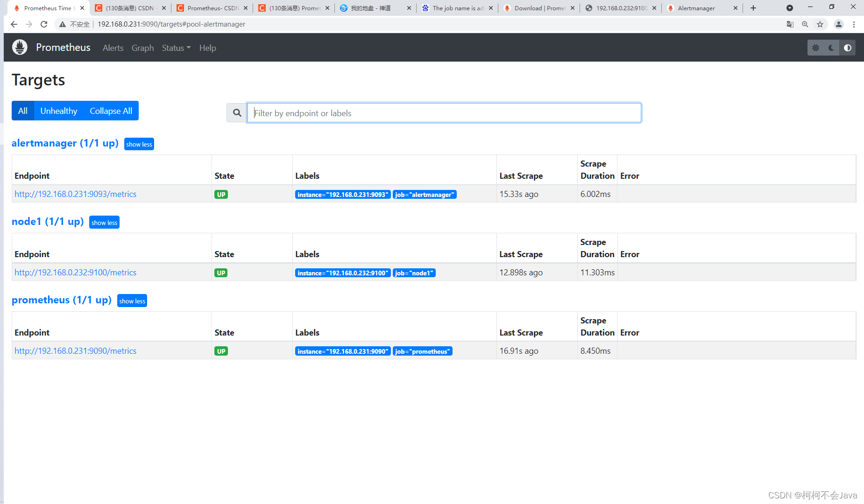Open the Status dropdown menu

(176, 48)
